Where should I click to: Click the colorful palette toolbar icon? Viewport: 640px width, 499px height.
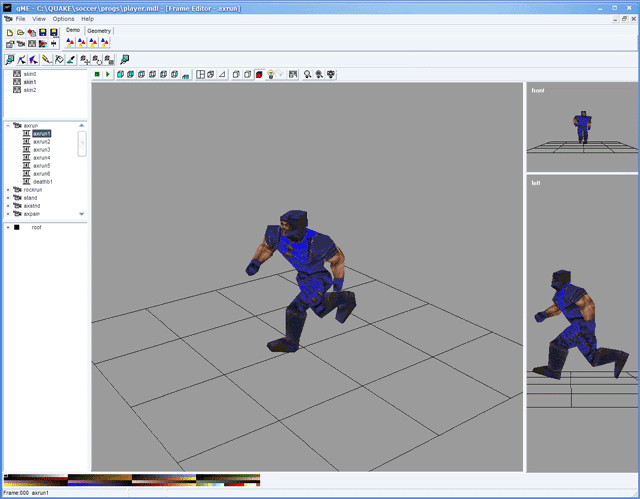coord(43,44)
